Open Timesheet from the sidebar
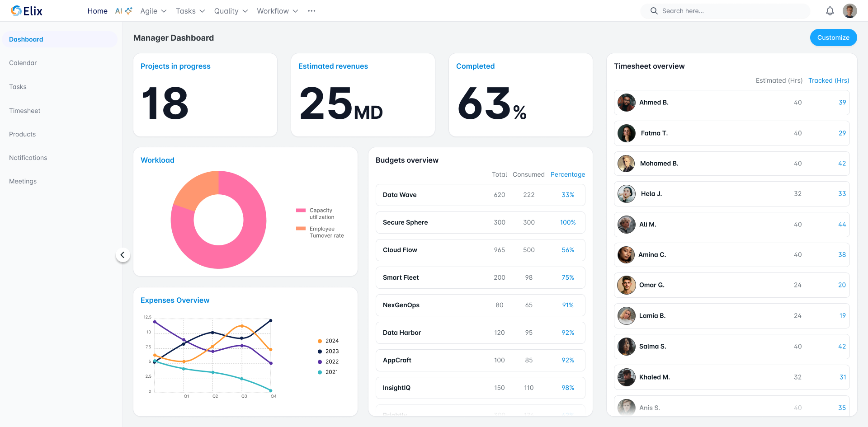This screenshot has height=427, width=868. pos(25,111)
